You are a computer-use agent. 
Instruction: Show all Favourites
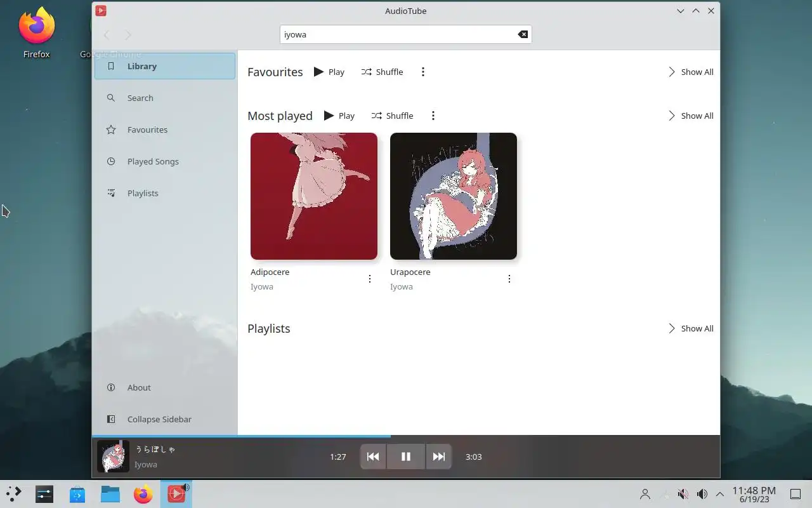(x=690, y=72)
